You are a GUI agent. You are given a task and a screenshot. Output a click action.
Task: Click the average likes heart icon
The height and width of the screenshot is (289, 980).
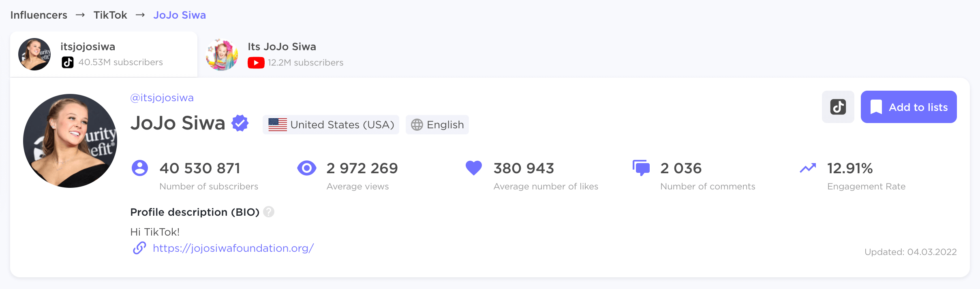coord(474,168)
